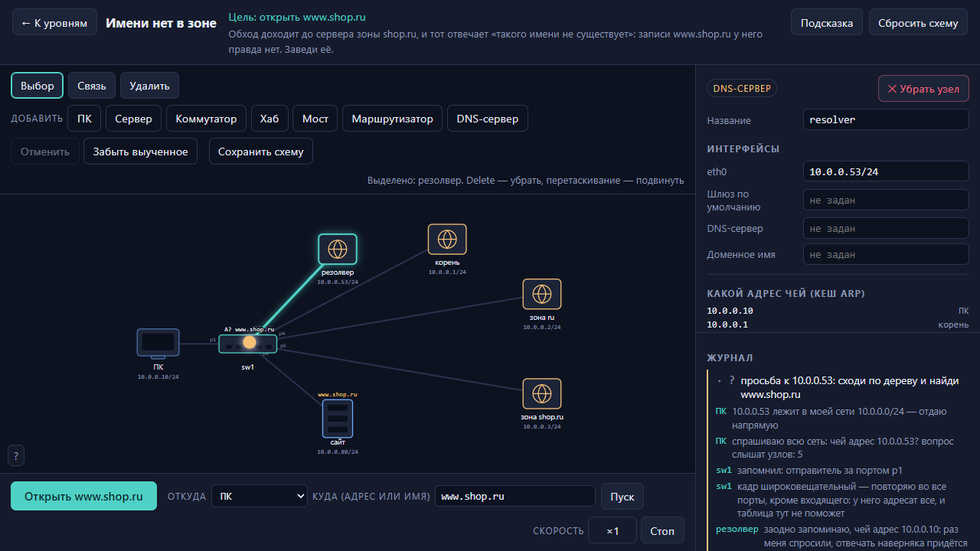Activate the Удалить delete mode
980x551 pixels.
point(149,86)
